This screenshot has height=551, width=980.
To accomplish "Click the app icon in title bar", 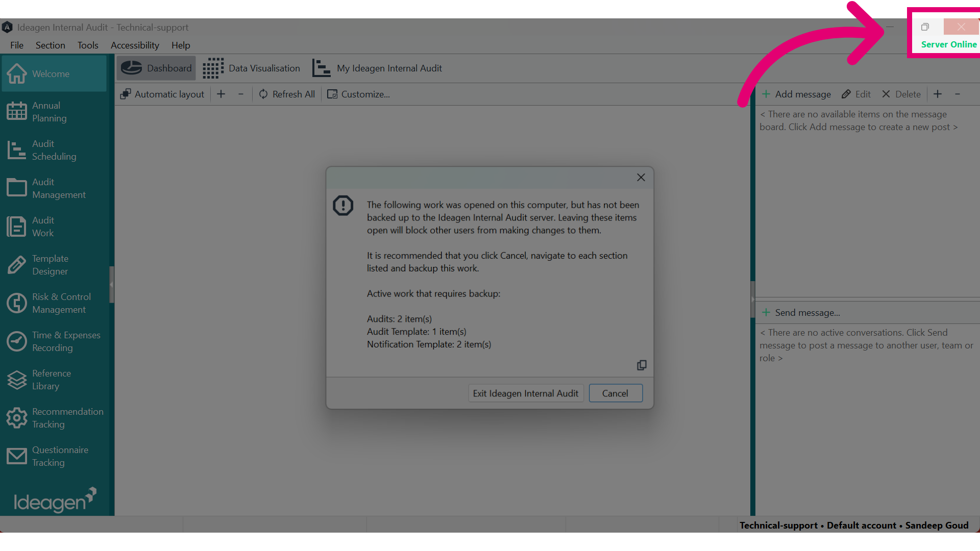I will pos(7,28).
